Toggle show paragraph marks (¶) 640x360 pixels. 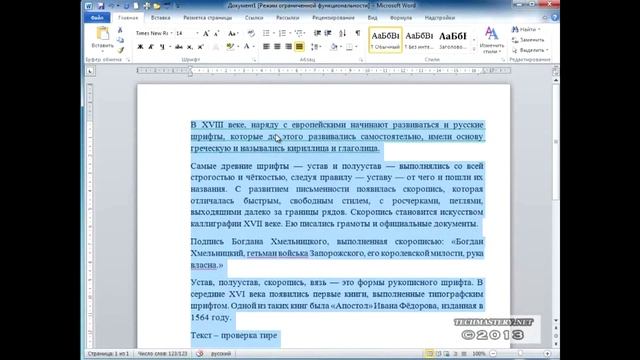pos(358,33)
